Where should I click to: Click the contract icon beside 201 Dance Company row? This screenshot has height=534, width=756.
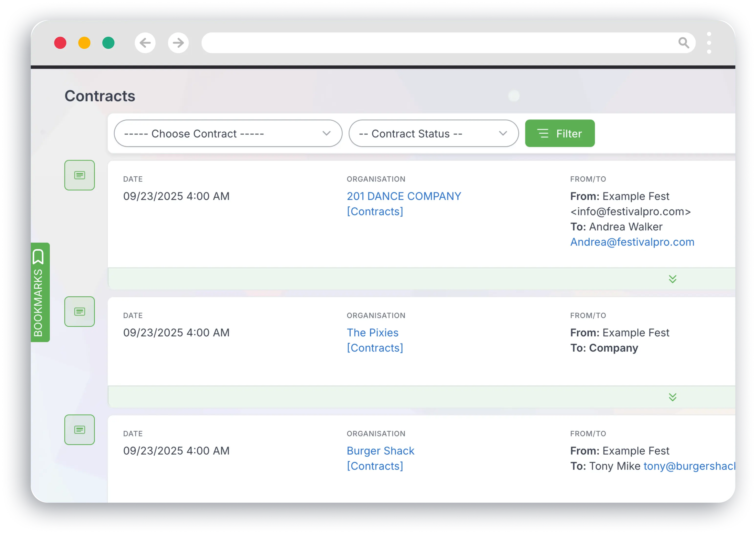coord(79,175)
